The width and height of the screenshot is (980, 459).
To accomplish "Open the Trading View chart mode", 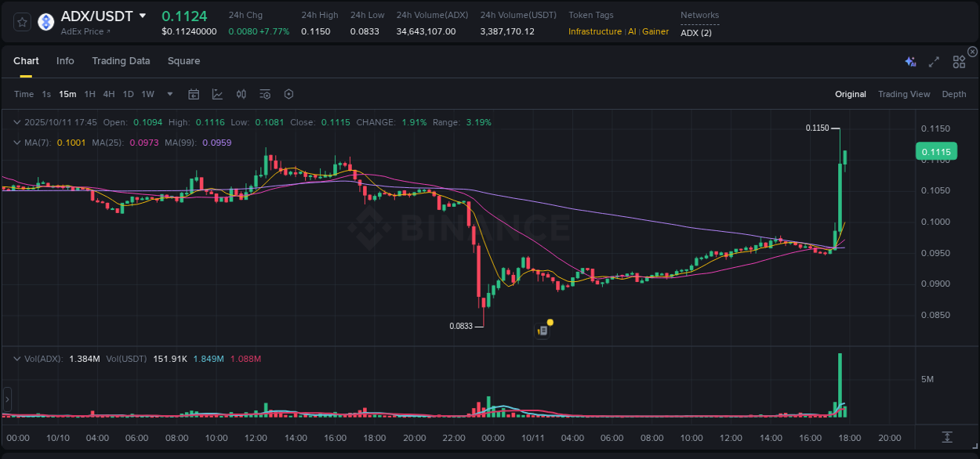I will 904,93.
